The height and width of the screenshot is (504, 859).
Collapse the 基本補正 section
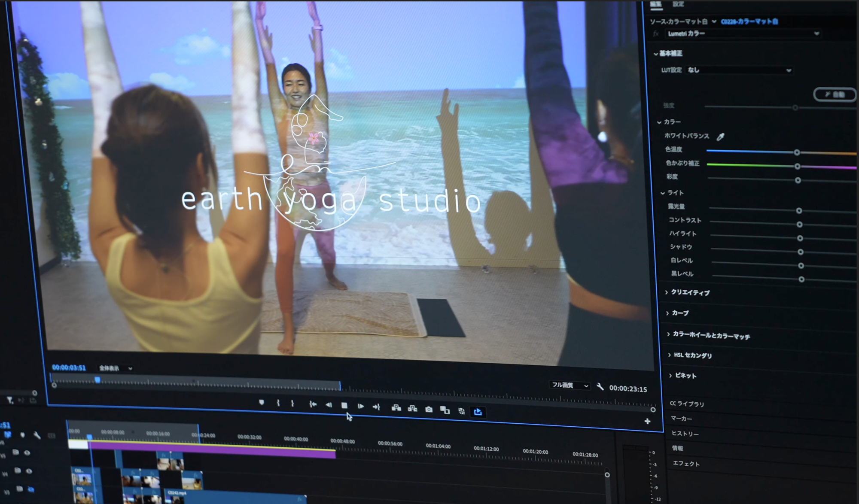point(656,54)
